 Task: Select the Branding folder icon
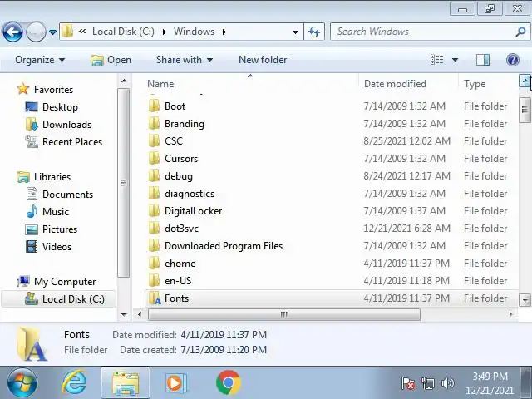pos(154,124)
